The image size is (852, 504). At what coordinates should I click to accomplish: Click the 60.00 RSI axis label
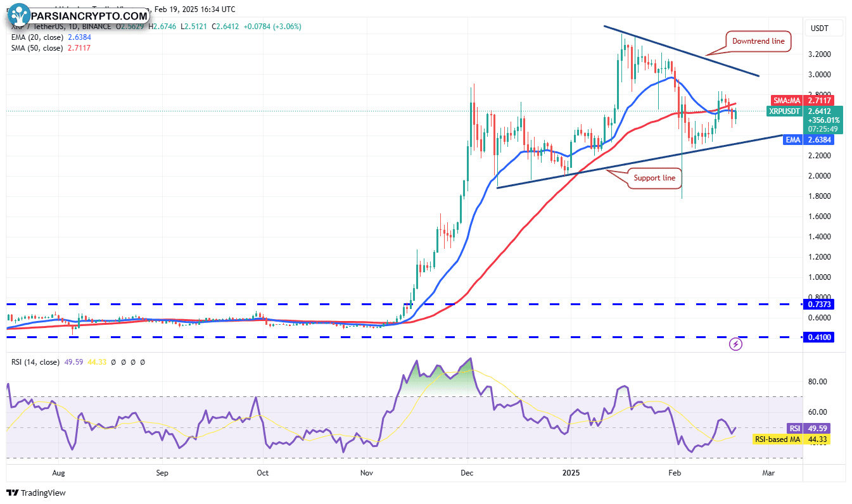click(x=818, y=412)
